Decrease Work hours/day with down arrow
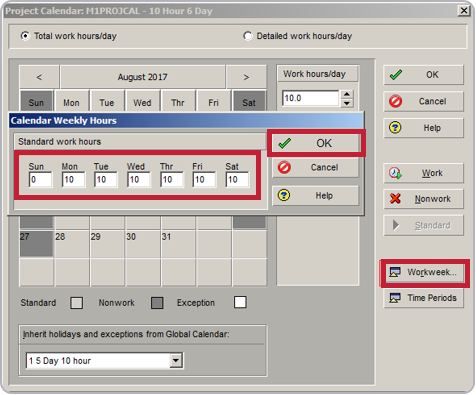 [347, 103]
